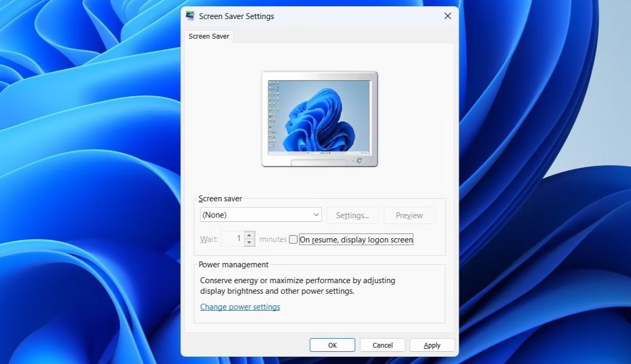Viewport: 631px width, 364px height.
Task: Select the Screen Saver tab
Action: pyautogui.click(x=209, y=36)
